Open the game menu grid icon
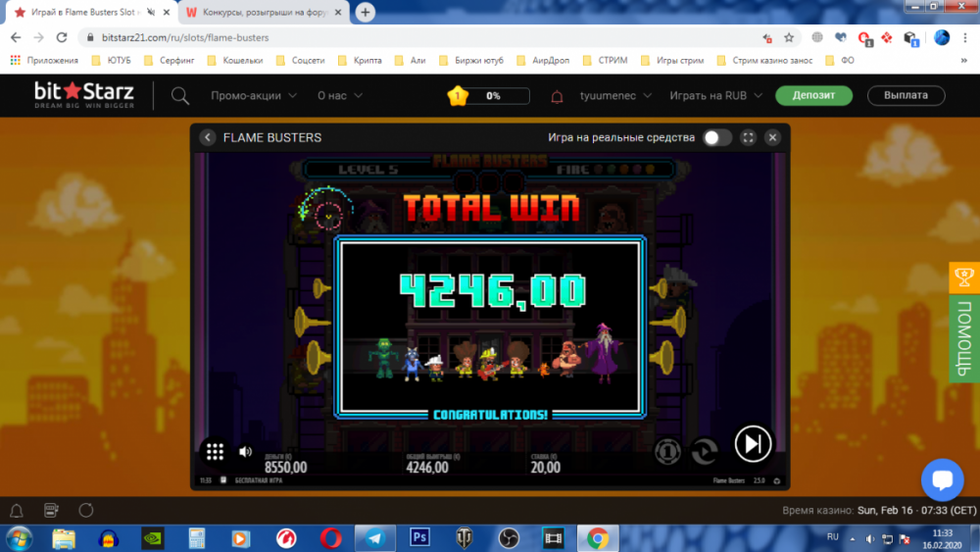 [215, 452]
